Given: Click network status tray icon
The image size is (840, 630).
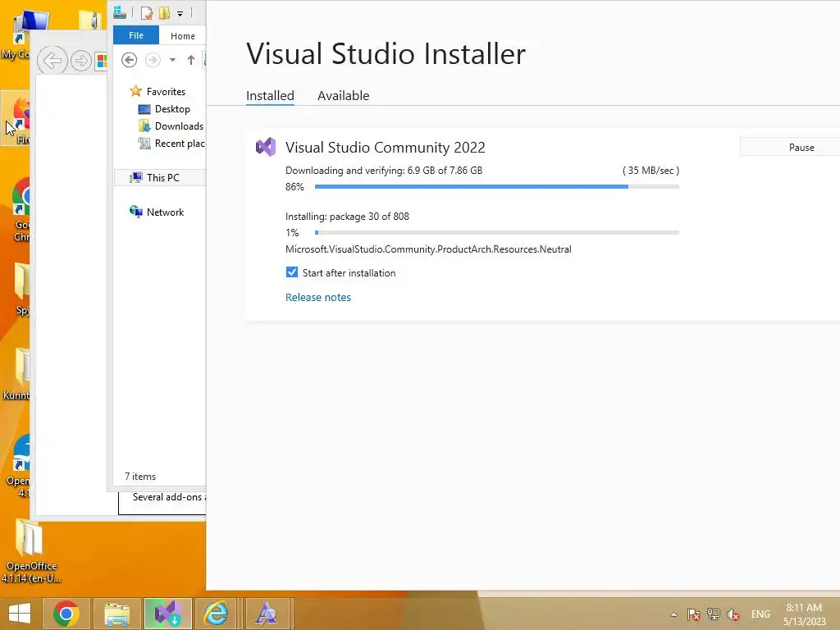Looking at the screenshot, I should (713, 614).
